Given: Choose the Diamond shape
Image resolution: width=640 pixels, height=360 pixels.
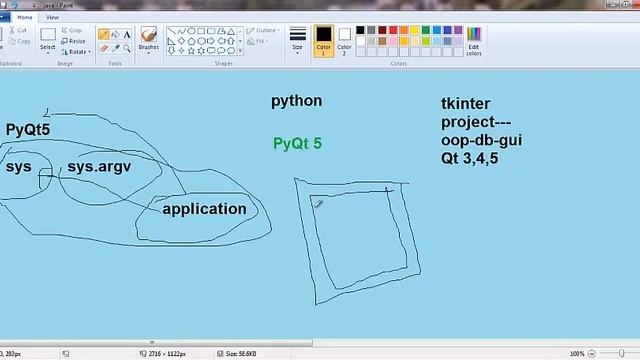Looking at the screenshot, I should [181, 41].
